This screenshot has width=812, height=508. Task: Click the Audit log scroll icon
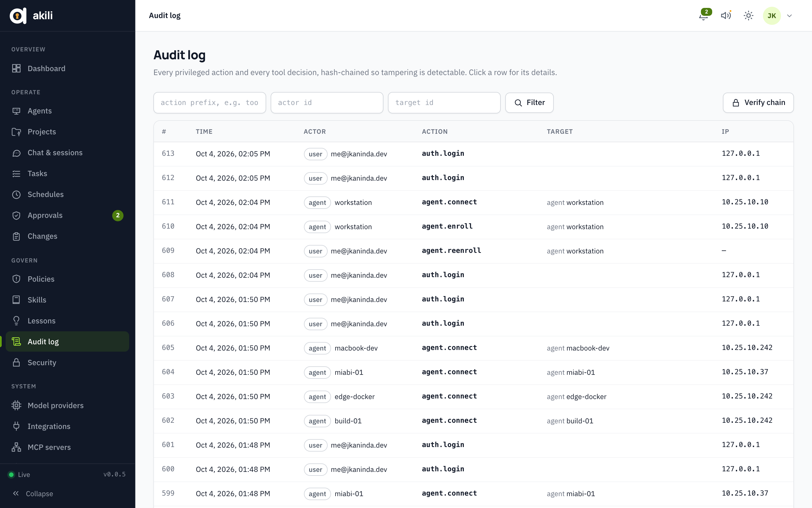[16, 342]
